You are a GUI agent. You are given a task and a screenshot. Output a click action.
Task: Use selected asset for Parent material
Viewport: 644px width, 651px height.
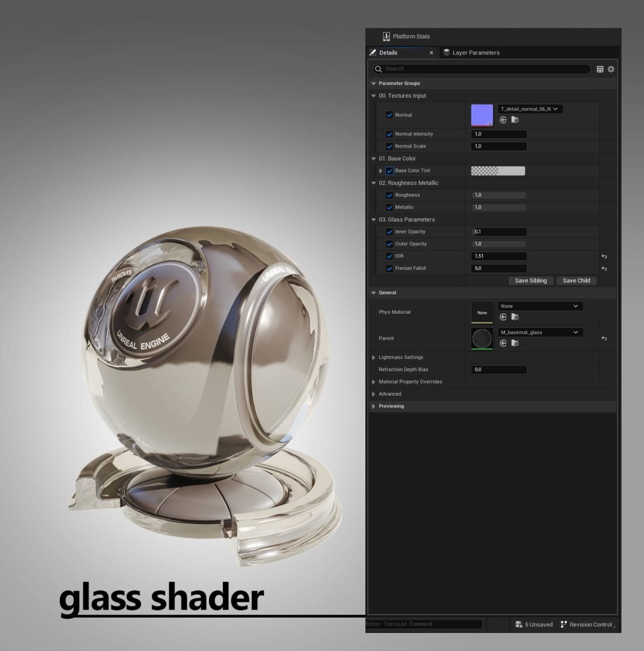point(503,343)
